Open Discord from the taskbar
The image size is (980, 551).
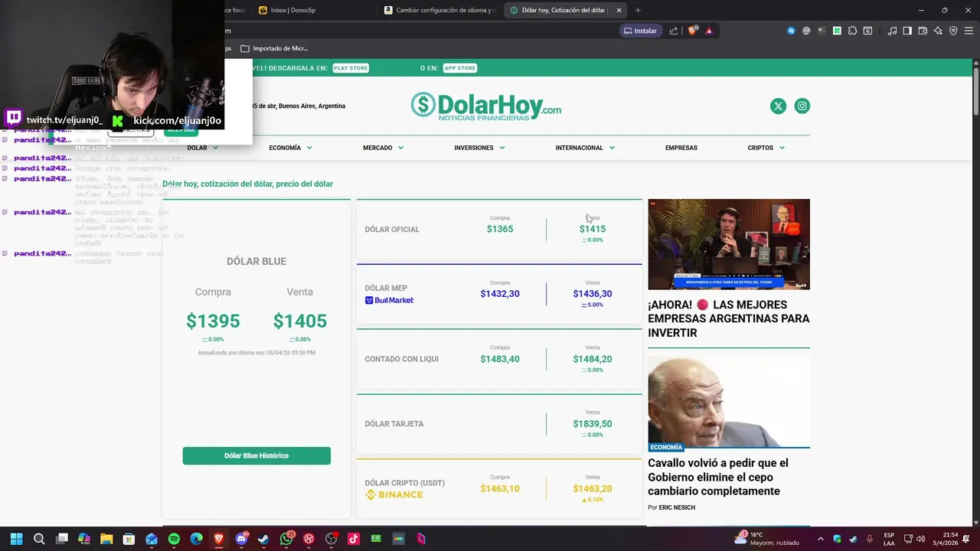(242, 539)
